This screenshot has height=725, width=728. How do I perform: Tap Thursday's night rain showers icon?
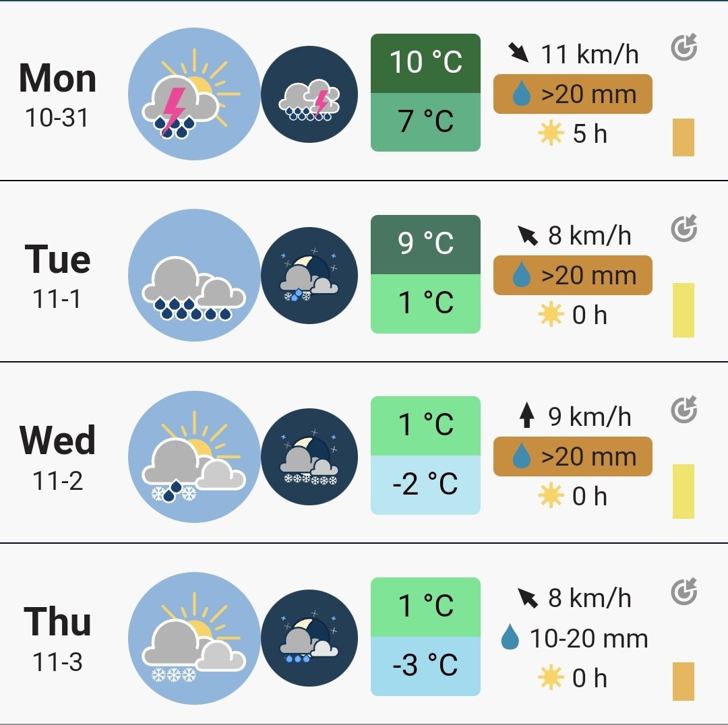click(309, 638)
